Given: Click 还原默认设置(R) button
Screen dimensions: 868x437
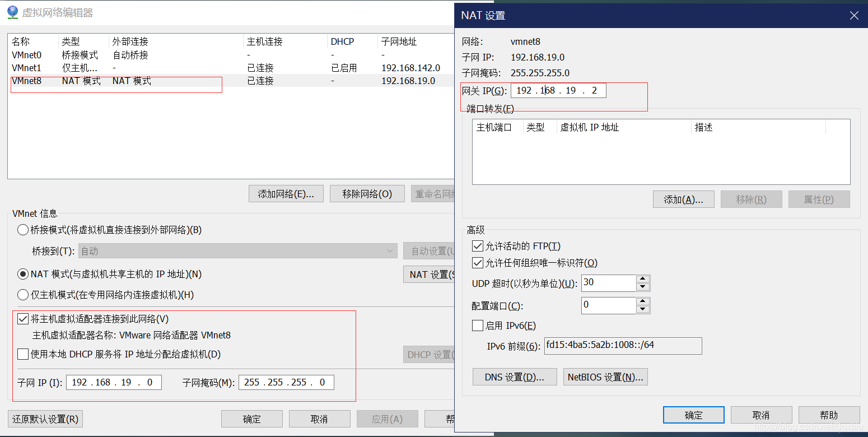Looking at the screenshot, I should pos(45,419).
